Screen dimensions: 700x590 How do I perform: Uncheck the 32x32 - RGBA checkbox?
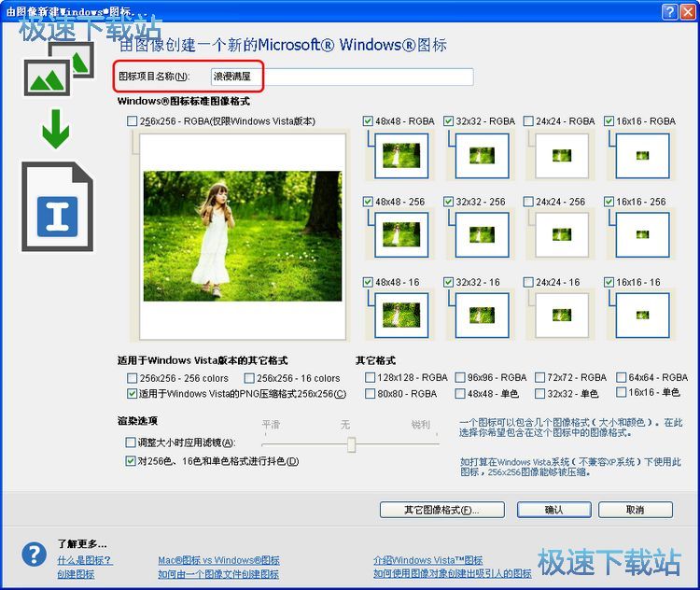[448, 121]
